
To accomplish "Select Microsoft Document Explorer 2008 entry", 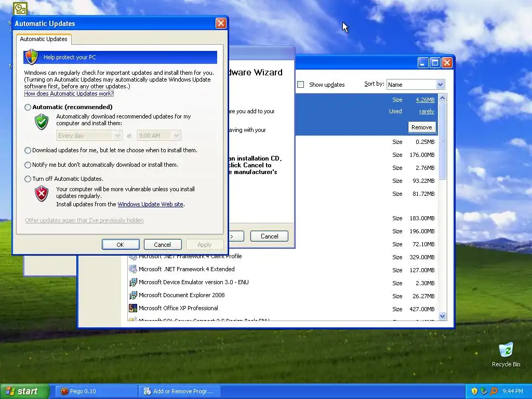I will pos(283,295).
